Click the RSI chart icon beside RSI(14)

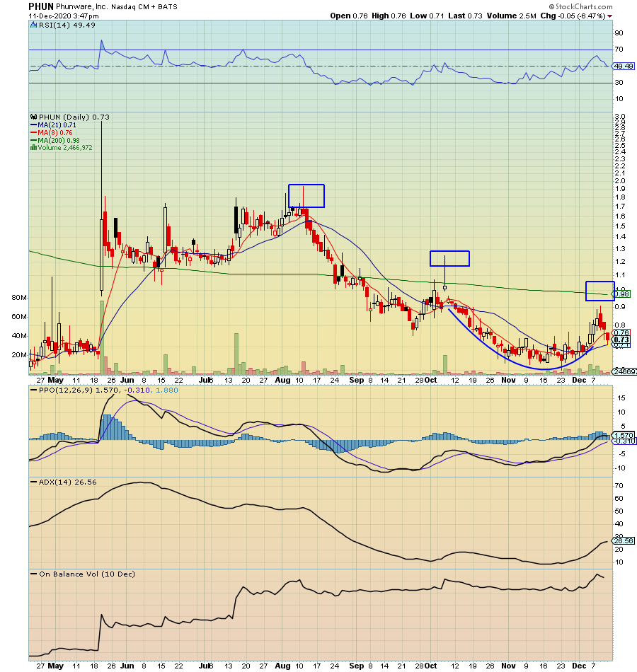pos(33,25)
